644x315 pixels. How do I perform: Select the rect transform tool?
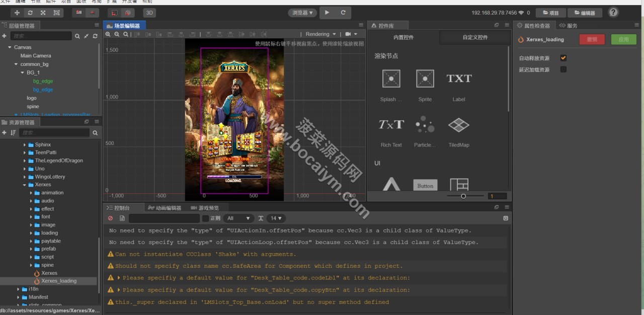[56, 13]
